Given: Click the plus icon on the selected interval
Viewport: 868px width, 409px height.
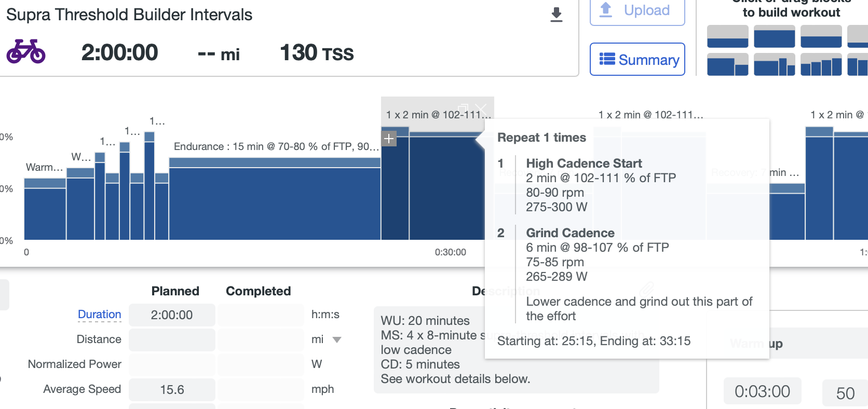Looking at the screenshot, I should [x=389, y=139].
